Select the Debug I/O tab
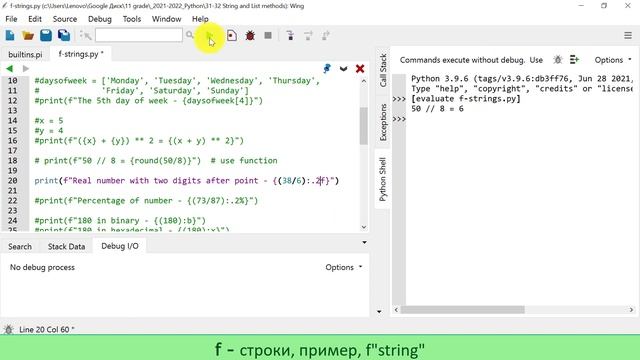Image resolution: width=640 pixels, height=360 pixels. pyautogui.click(x=120, y=246)
